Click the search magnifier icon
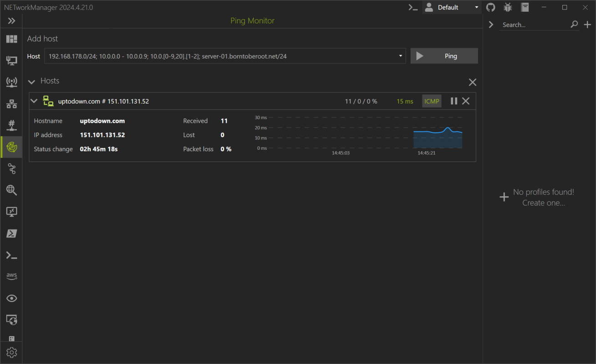 tap(574, 25)
